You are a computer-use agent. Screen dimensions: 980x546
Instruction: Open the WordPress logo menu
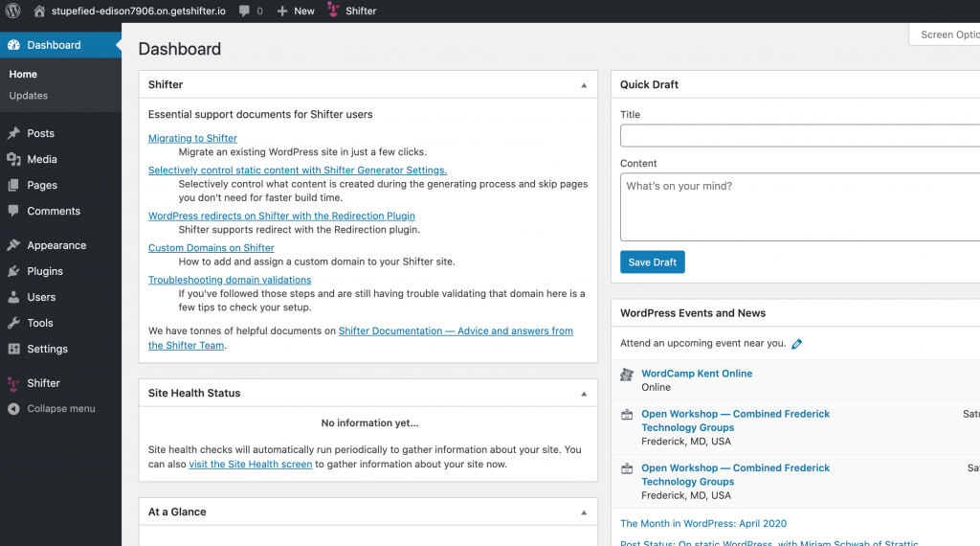point(12,11)
